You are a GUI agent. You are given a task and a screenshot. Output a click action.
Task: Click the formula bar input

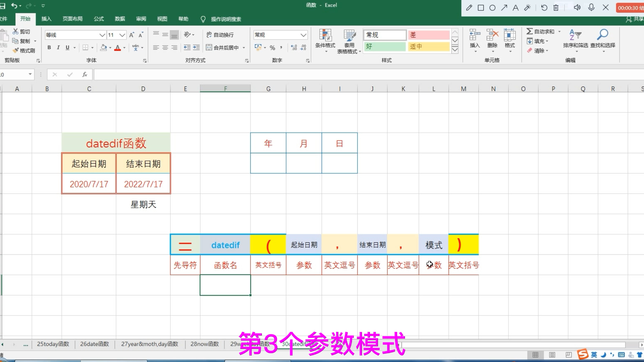[368, 74]
